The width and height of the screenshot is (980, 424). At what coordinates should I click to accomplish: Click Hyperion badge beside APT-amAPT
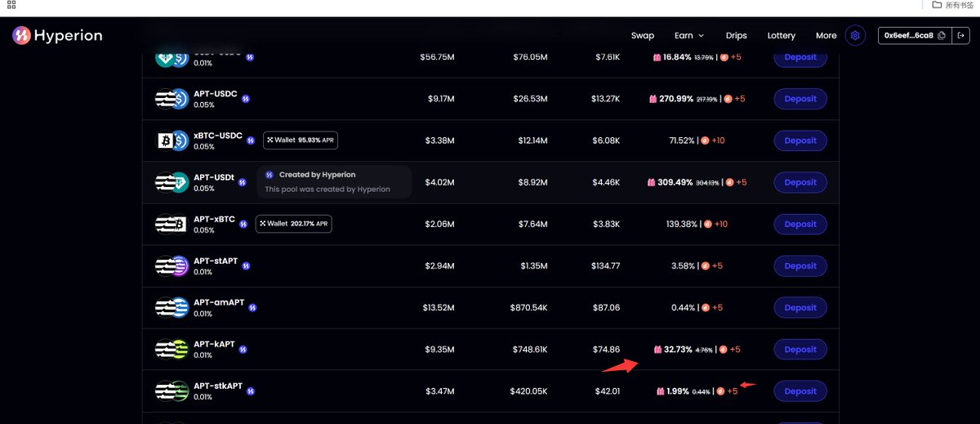(x=252, y=308)
